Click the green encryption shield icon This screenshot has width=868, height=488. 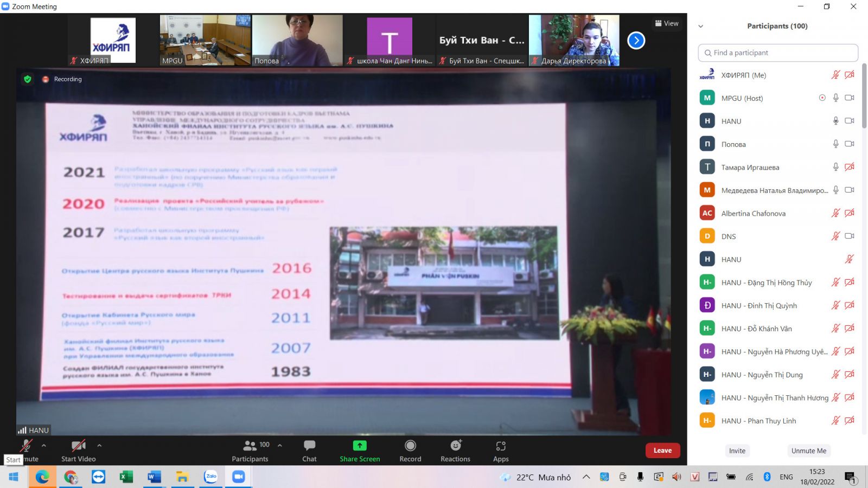tap(28, 79)
